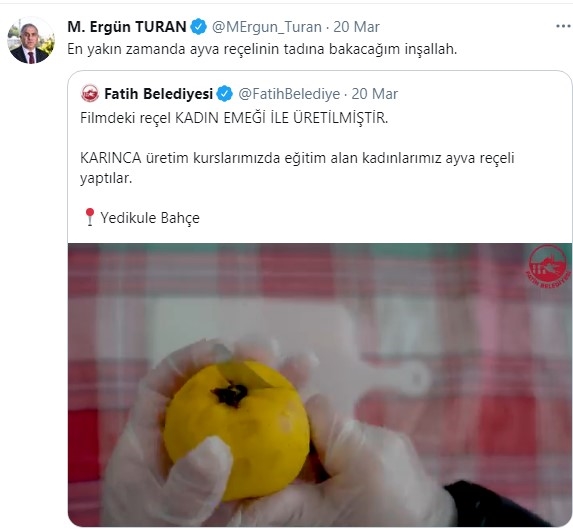This screenshot has height=530, width=573.
Task: Click the yellow quince in the video
Action: pyautogui.click(x=236, y=430)
